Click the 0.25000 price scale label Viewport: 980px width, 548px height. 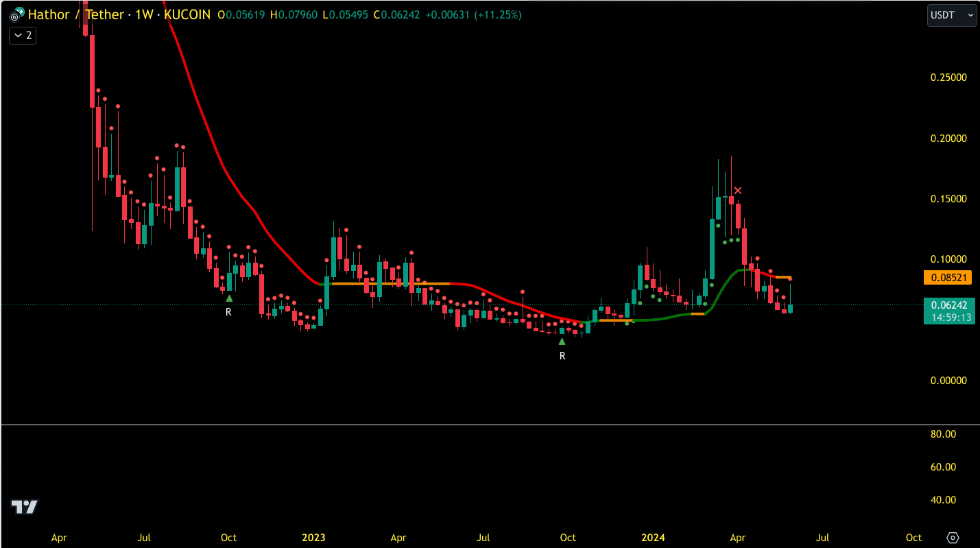tap(948, 78)
